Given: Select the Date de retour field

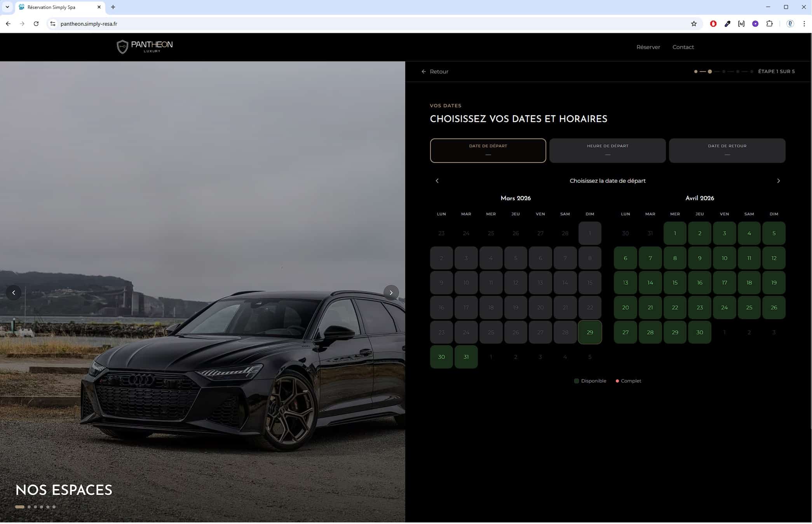Looking at the screenshot, I should pyautogui.click(x=727, y=150).
